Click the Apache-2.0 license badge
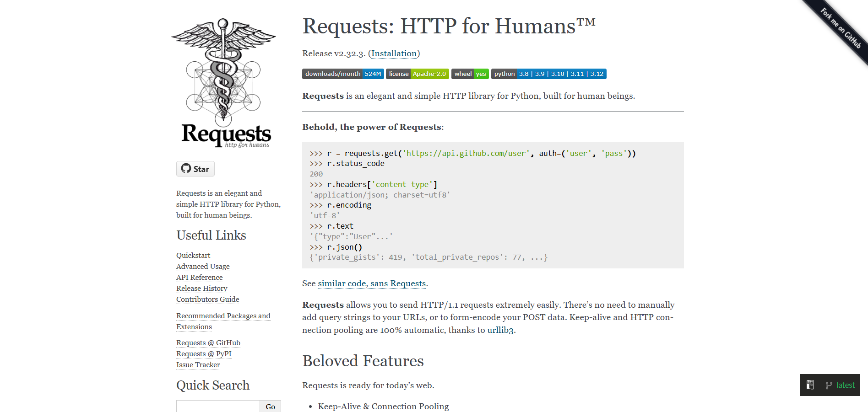Viewport: 868px width, 412px height. 417,74
